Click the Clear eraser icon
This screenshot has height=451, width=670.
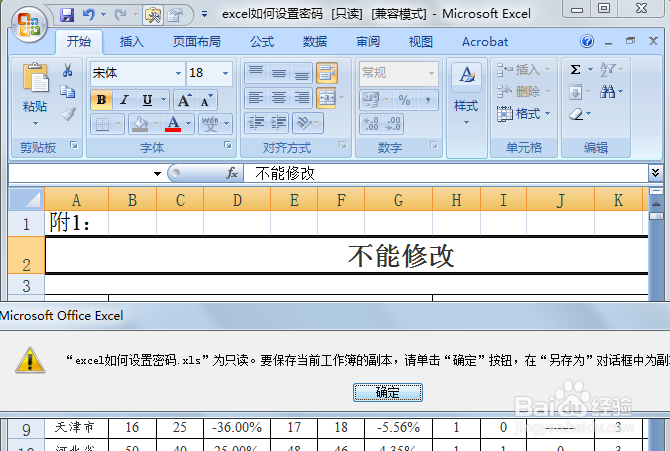click(576, 114)
